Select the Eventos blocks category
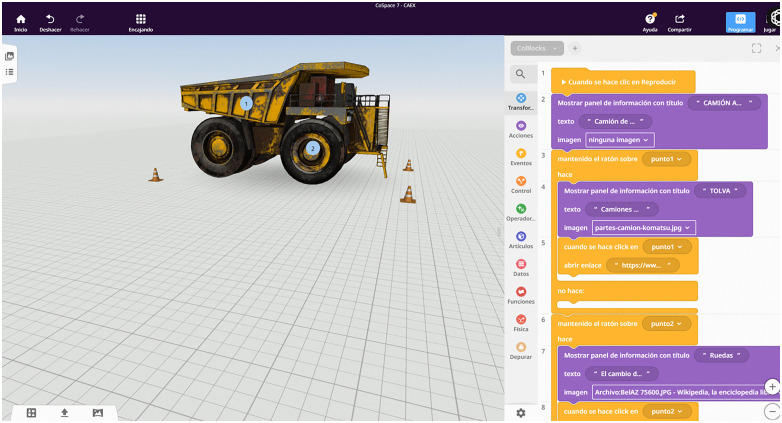This screenshot has height=423, width=782. point(521,157)
